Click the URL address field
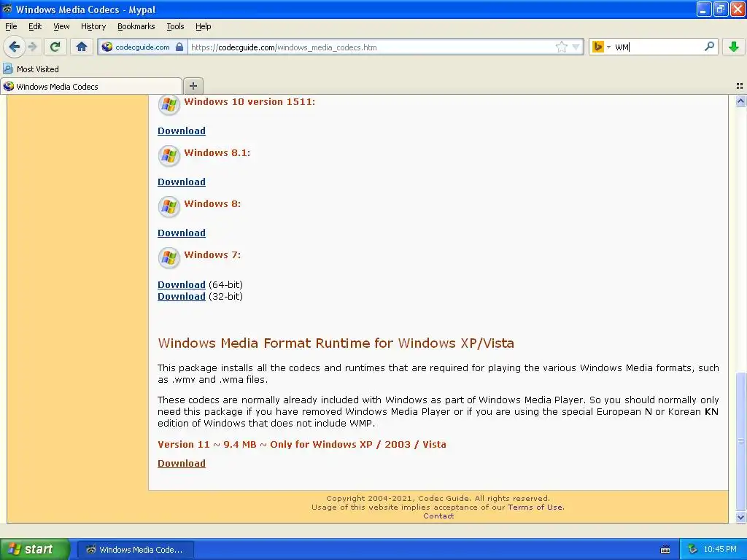This screenshot has width=747, height=560. (x=371, y=47)
